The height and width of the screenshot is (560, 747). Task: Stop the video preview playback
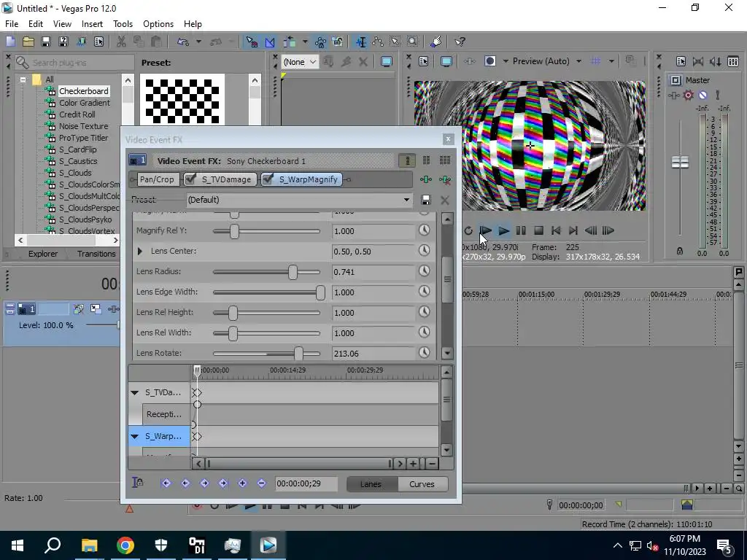(x=538, y=231)
